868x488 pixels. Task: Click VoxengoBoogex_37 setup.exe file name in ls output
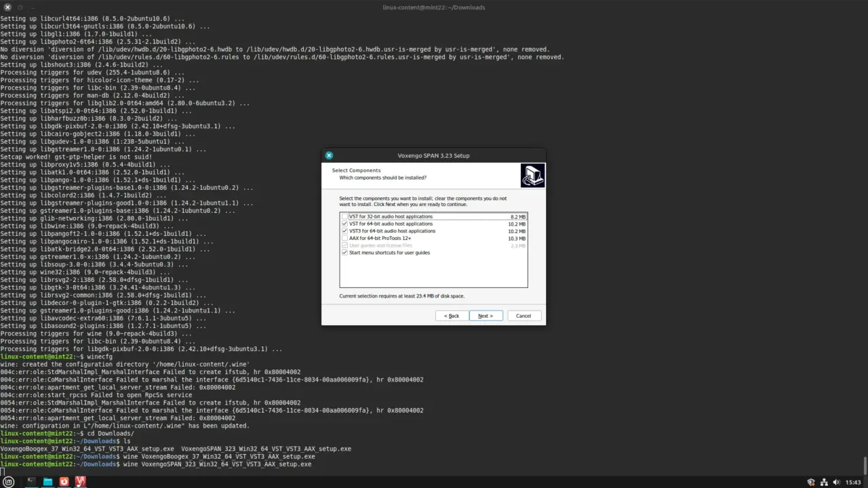[x=87, y=449]
